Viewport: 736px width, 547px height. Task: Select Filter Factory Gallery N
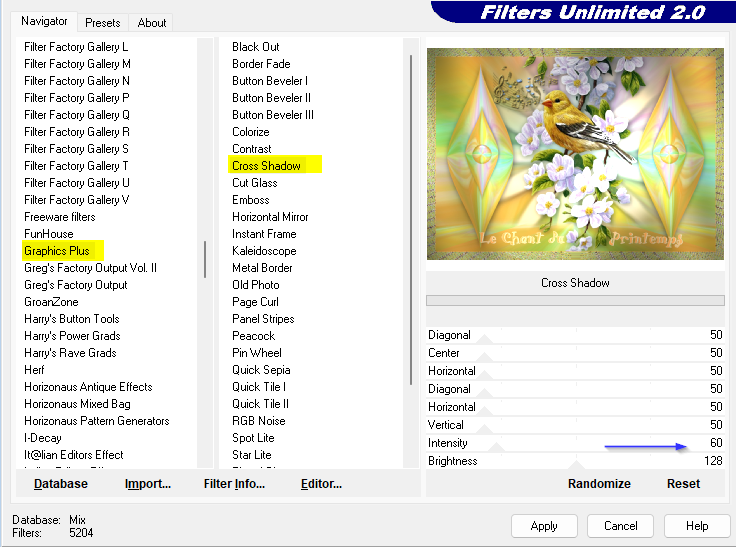(x=77, y=81)
